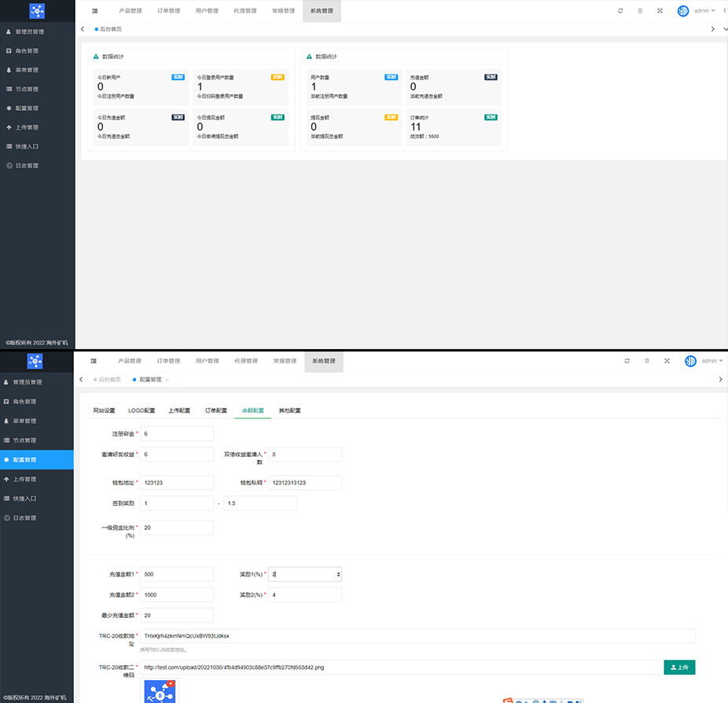Adjust the 奖励1(%) spinner arrows

[x=339, y=575]
